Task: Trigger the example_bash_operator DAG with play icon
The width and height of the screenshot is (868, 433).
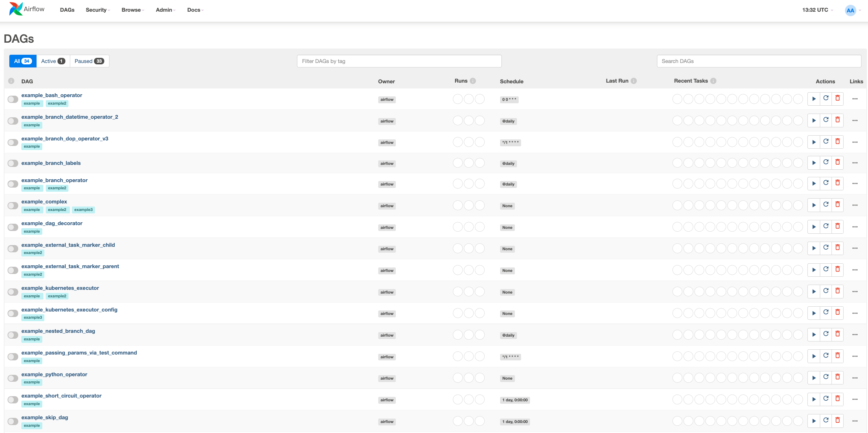Action: pyautogui.click(x=814, y=99)
